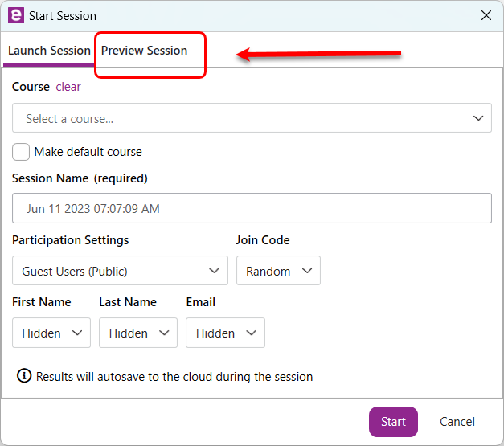Select the Launch Session tab
This screenshot has height=446, width=504.
[49, 51]
